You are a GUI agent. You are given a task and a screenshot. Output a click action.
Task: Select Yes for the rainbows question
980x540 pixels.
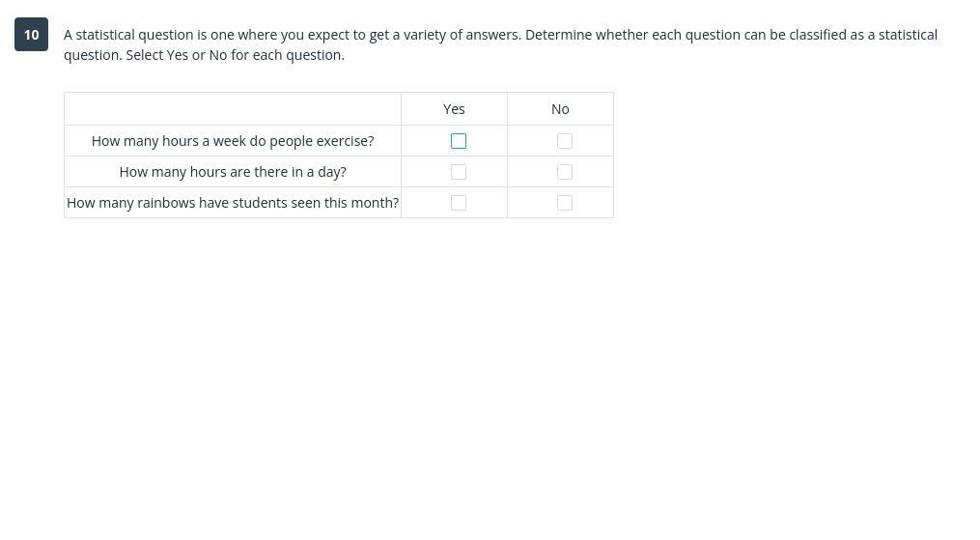tap(459, 203)
